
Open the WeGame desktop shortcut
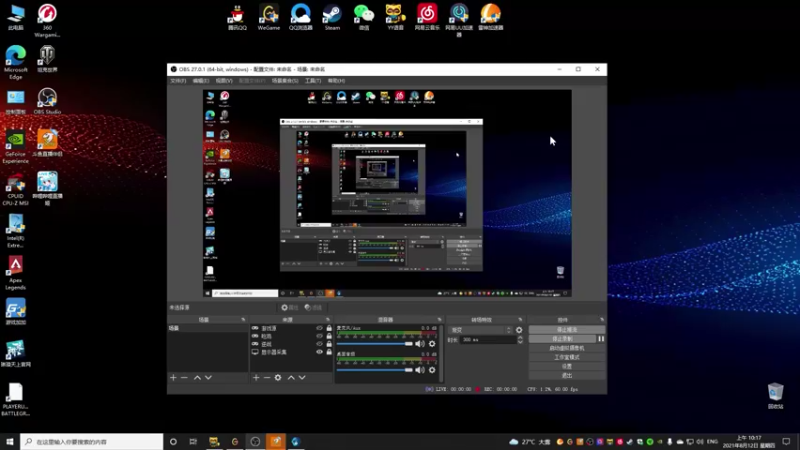269,17
